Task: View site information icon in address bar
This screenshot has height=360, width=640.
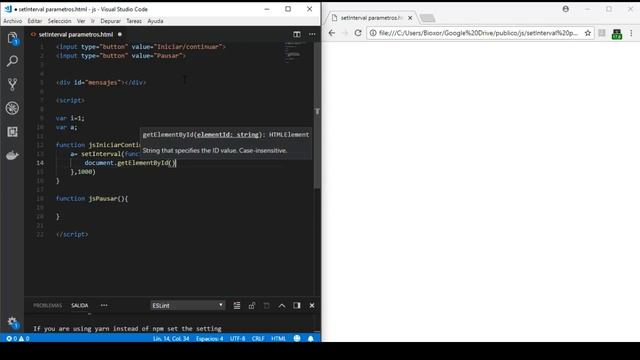Action: [373, 33]
